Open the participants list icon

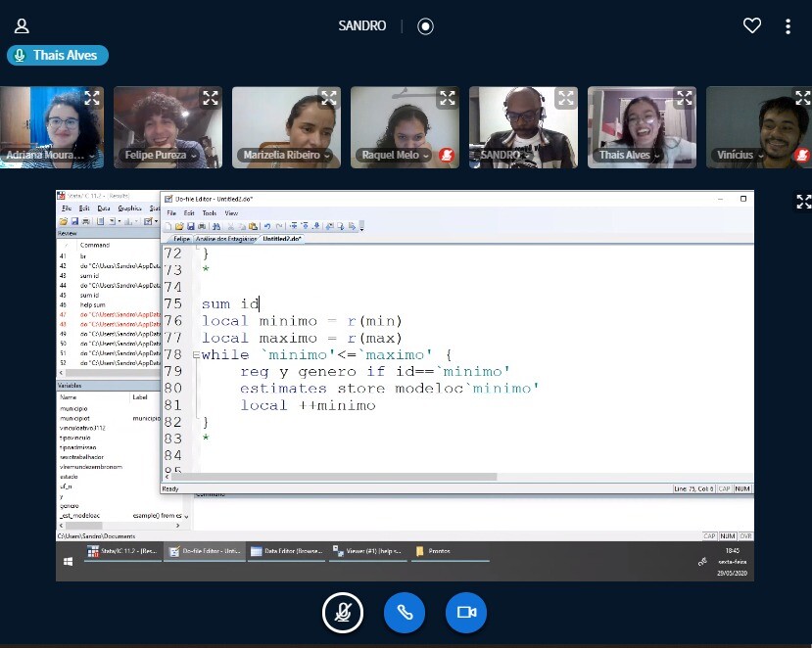click(22, 26)
